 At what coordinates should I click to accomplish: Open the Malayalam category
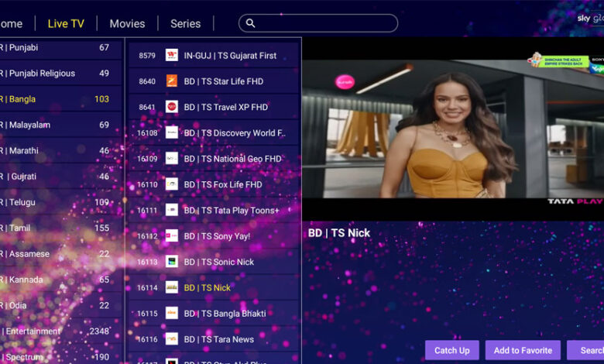point(31,125)
